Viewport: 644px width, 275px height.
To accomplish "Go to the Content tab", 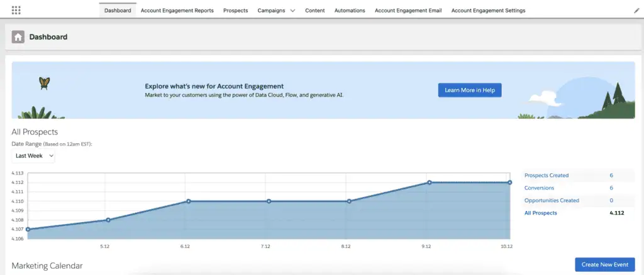I will [x=315, y=10].
